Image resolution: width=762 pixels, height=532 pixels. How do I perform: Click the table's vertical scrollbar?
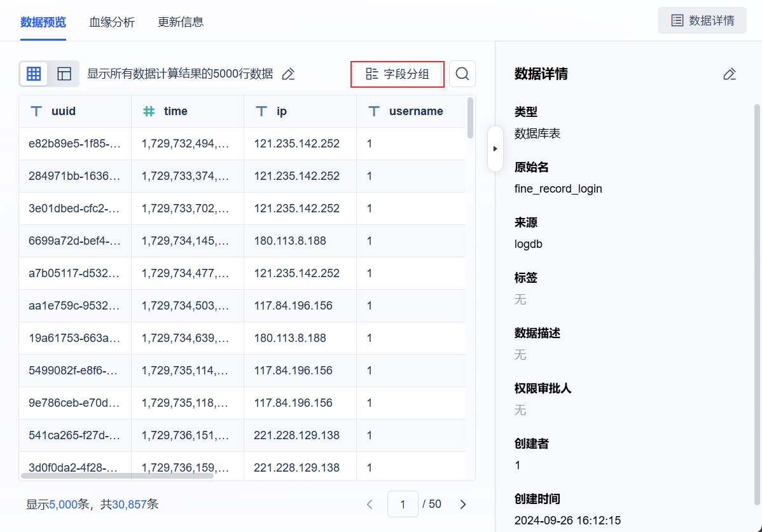(470, 118)
